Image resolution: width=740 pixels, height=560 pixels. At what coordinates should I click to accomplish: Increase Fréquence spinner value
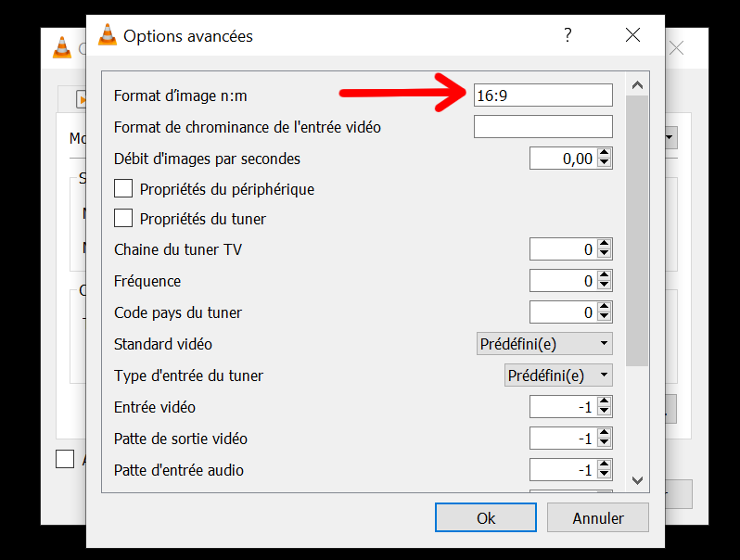tap(604, 276)
